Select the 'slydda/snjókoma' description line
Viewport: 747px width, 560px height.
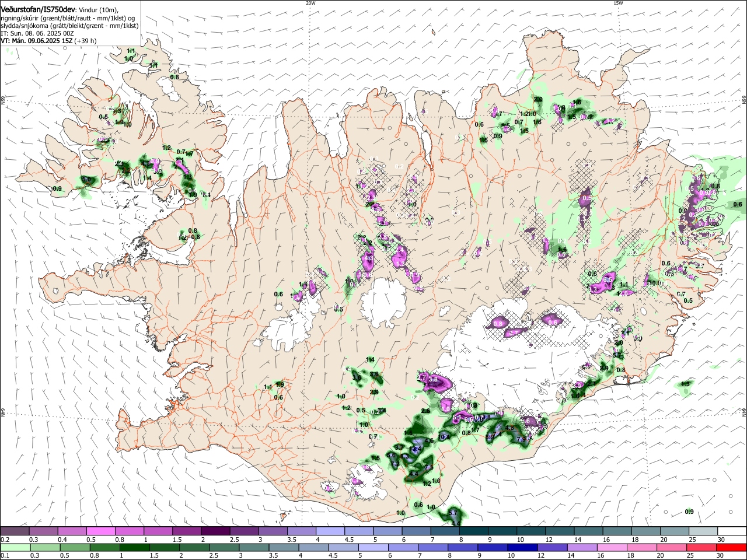(69, 26)
